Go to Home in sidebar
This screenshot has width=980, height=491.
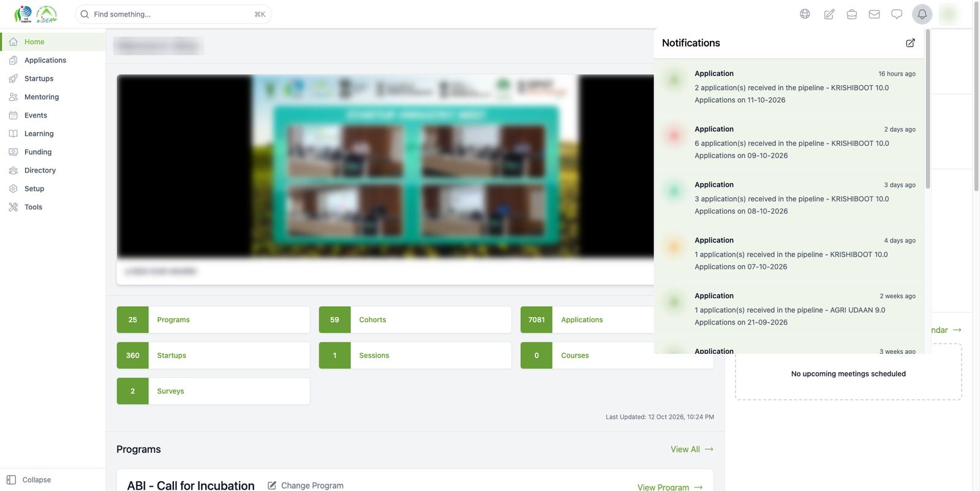point(53,42)
